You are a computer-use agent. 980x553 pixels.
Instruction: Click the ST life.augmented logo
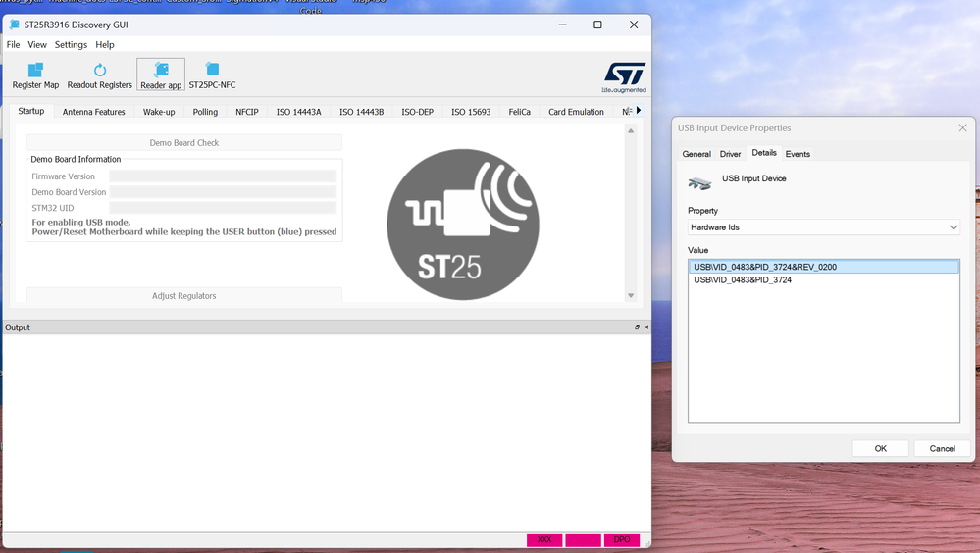[624, 76]
